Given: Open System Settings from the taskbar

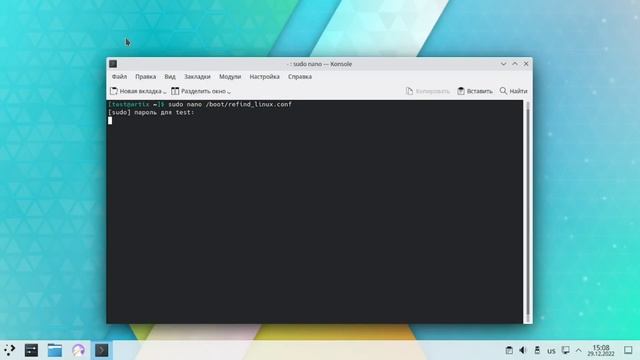Looking at the screenshot, I should (x=31, y=350).
